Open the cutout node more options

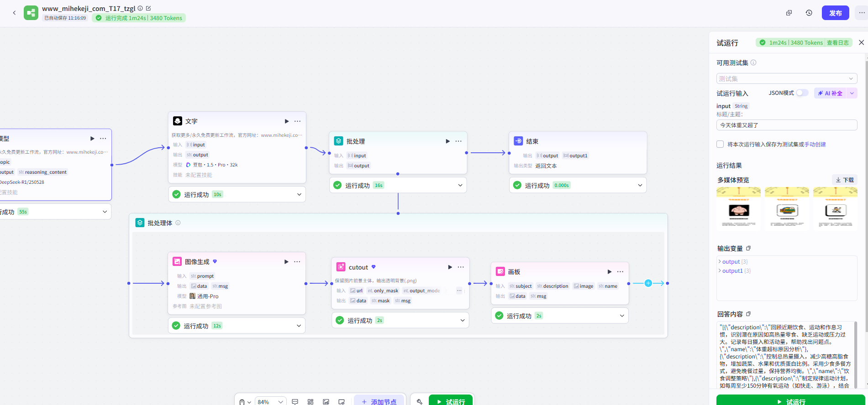tap(461, 267)
